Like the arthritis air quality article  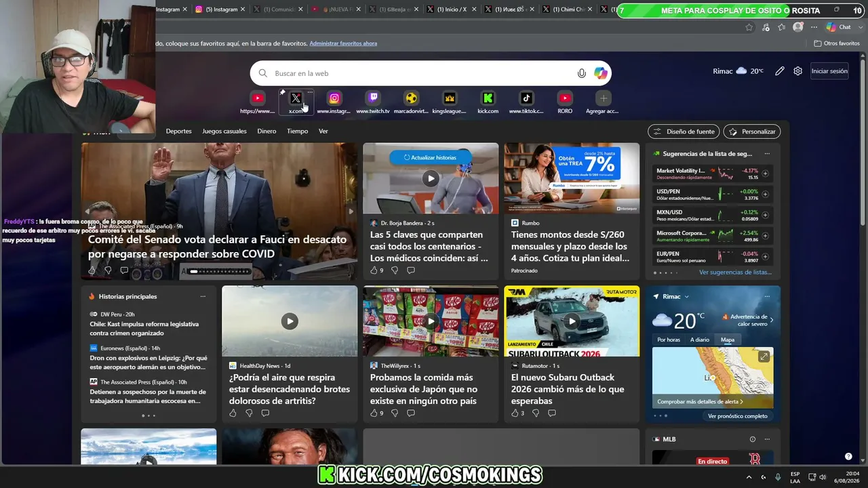tap(233, 413)
